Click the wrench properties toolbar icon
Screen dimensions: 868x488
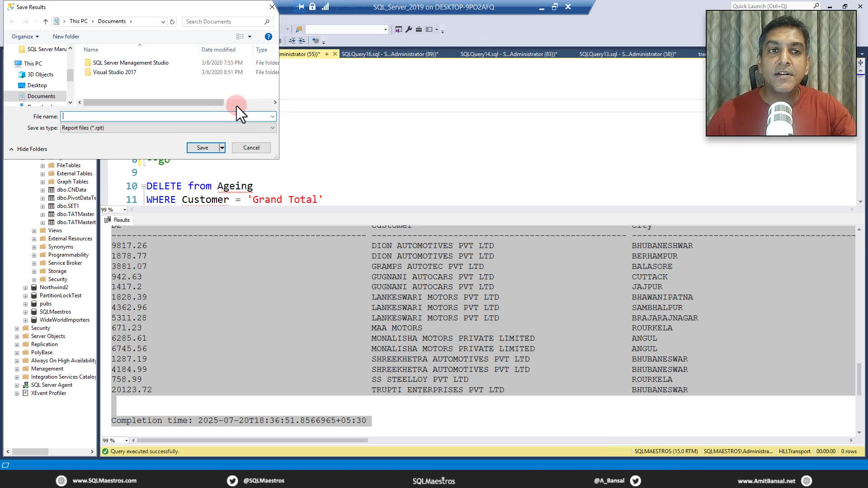coord(409,29)
